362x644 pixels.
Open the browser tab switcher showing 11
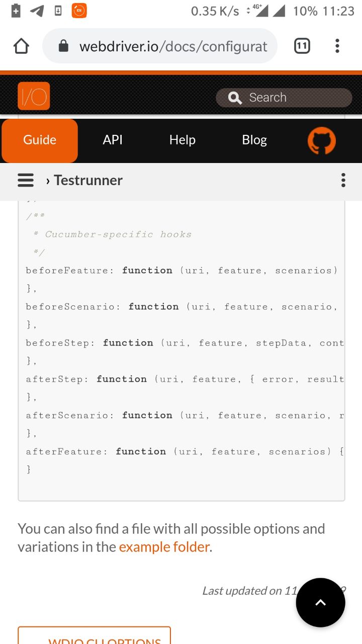coord(302,46)
